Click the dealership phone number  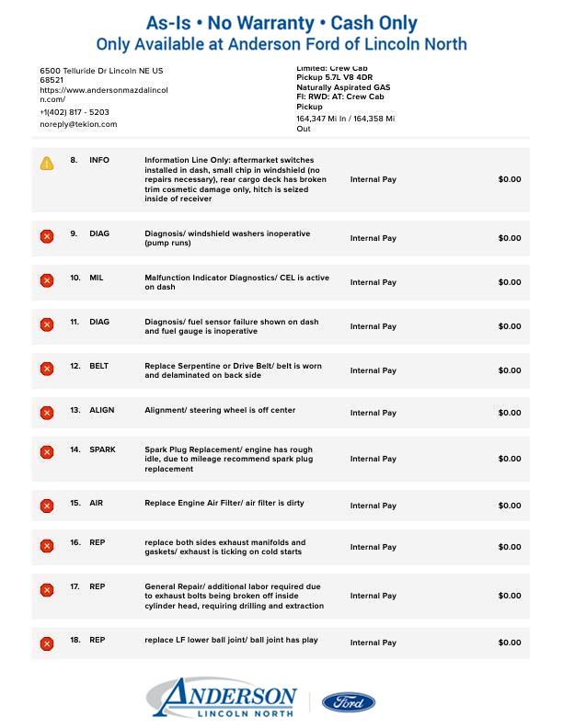click(x=75, y=112)
